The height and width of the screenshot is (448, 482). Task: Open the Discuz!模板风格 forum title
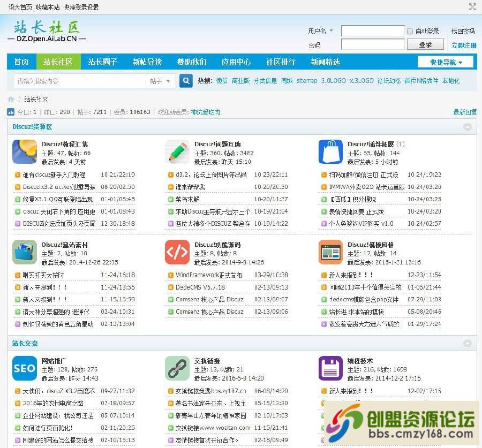pos(371,245)
